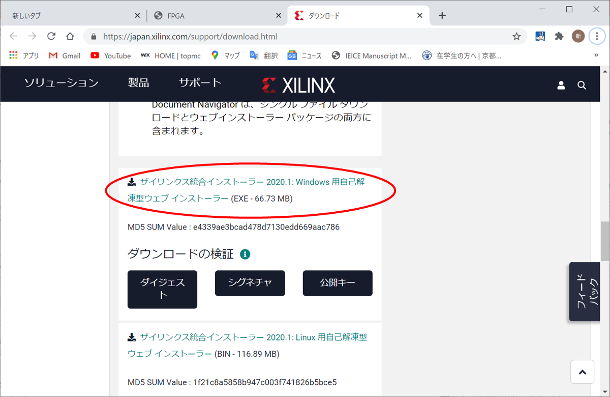The height and width of the screenshot is (397, 610).
Task: Select the ダウンロード tab
Action: point(358,16)
